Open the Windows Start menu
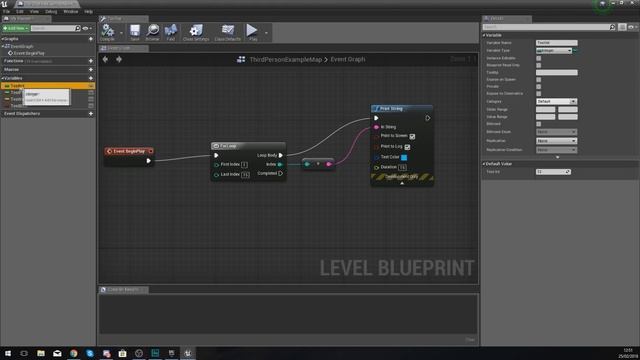The image size is (640, 360). pos(7,353)
